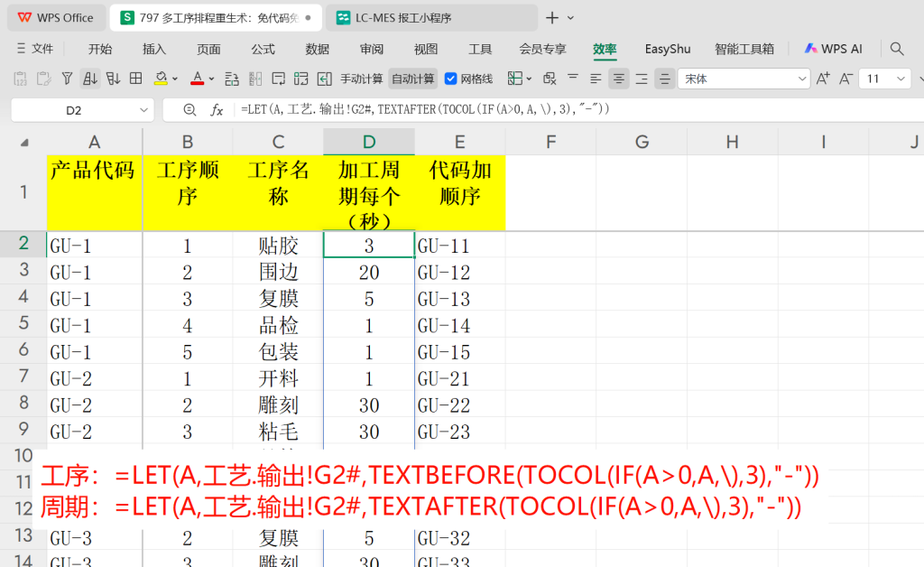Click the ribbon search magnifier icon

tap(897, 49)
